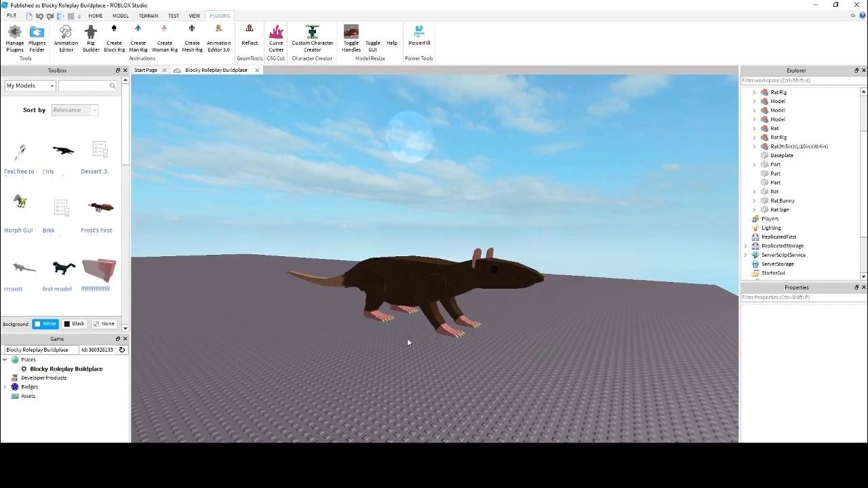868x488 pixels.
Task: Click the refresh icon beside game Id
Action: (122, 350)
